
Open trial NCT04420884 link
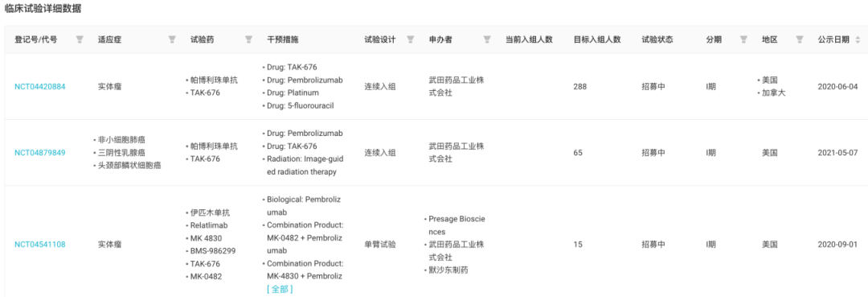coord(40,86)
